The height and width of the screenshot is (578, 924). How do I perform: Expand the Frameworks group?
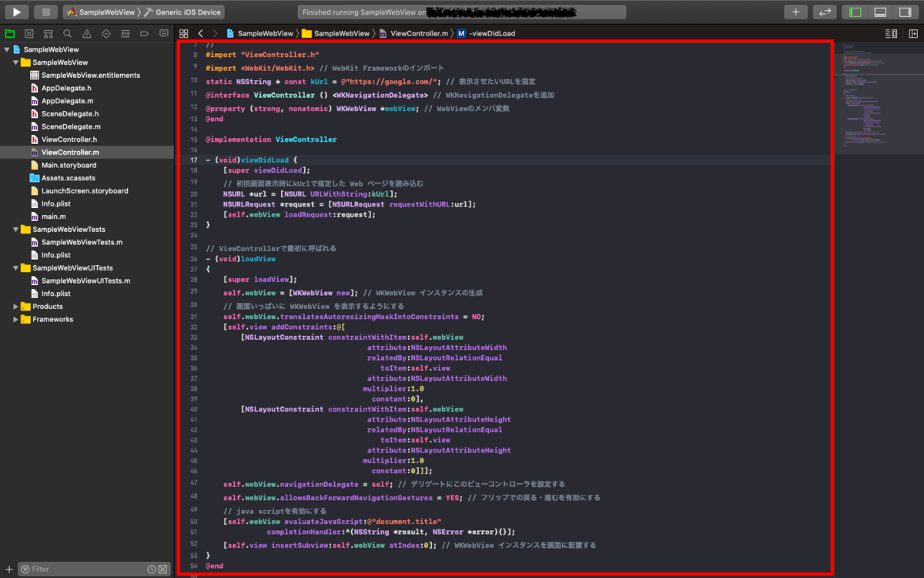(16, 319)
